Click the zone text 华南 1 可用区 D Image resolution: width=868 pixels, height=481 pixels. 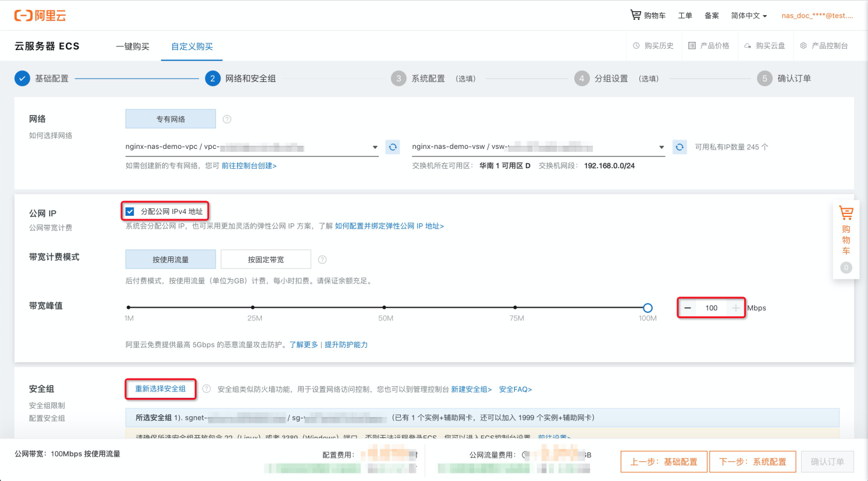(x=505, y=166)
